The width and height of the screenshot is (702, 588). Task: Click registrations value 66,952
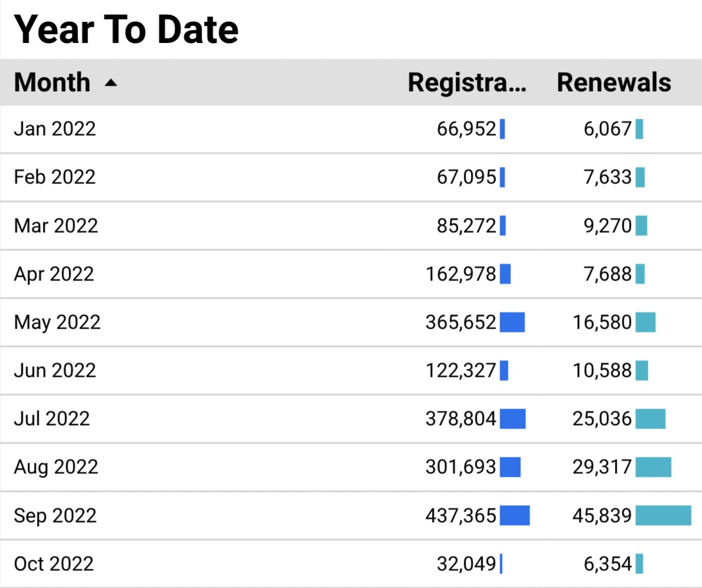[466, 129]
